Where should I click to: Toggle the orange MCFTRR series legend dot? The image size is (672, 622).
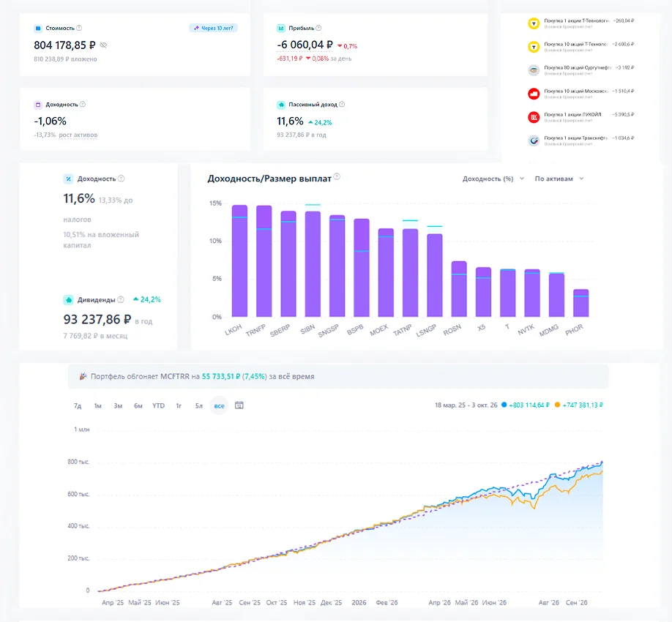(557, 405)
